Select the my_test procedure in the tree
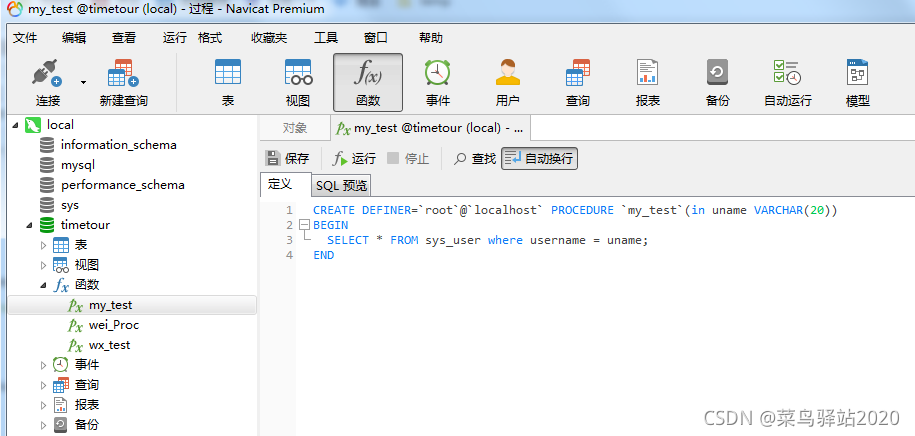Image resolution: width=915 pixels, height=436 pixels. [x=110, y=305]
